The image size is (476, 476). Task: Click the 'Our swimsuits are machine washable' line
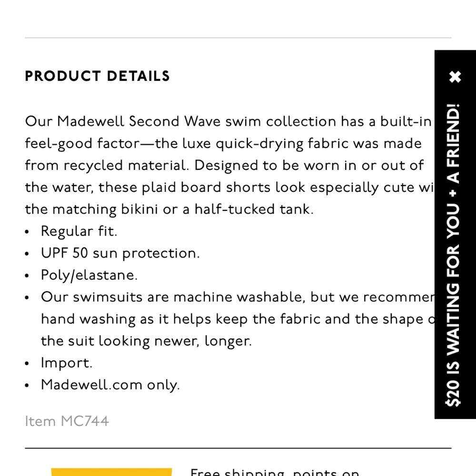tap(238, 297)
